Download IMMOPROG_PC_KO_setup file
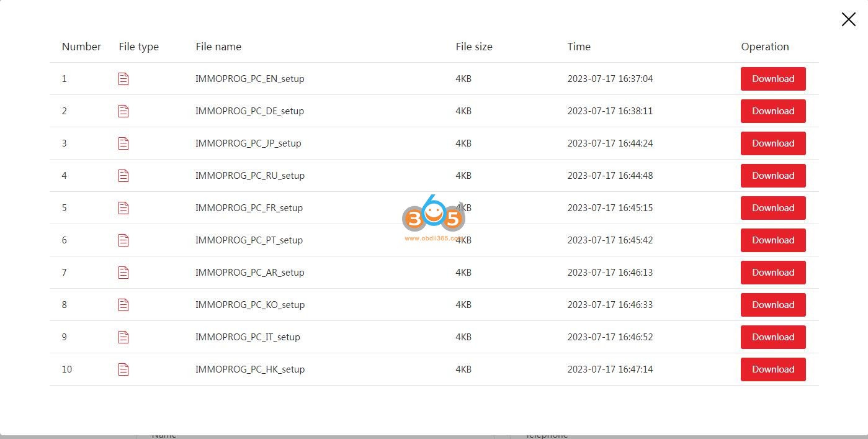 pyautogui.click(x=773, y=305)
